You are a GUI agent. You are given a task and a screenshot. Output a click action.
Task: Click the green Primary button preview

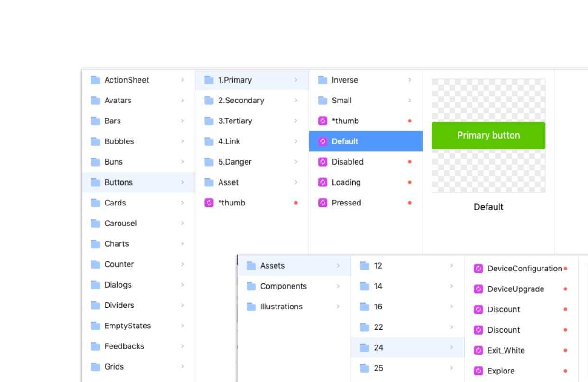coord(488,135)
